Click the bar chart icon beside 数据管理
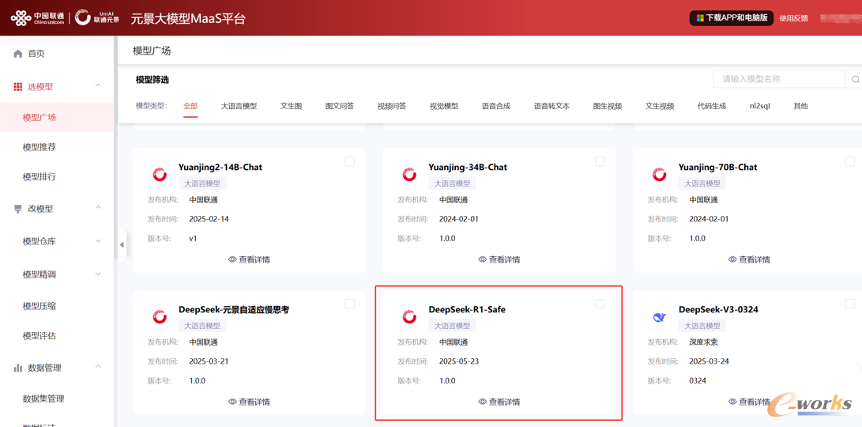862x427 pixels. click(x=18, y=368)
